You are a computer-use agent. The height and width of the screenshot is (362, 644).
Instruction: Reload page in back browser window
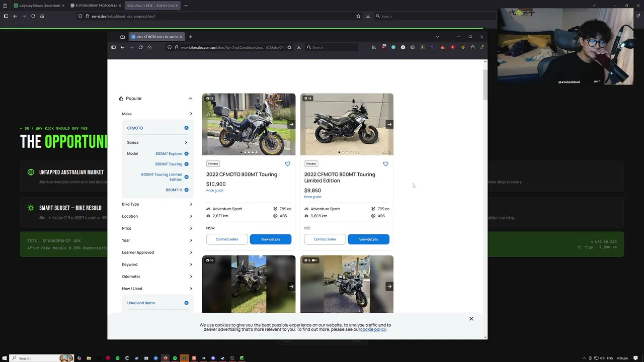33,16
